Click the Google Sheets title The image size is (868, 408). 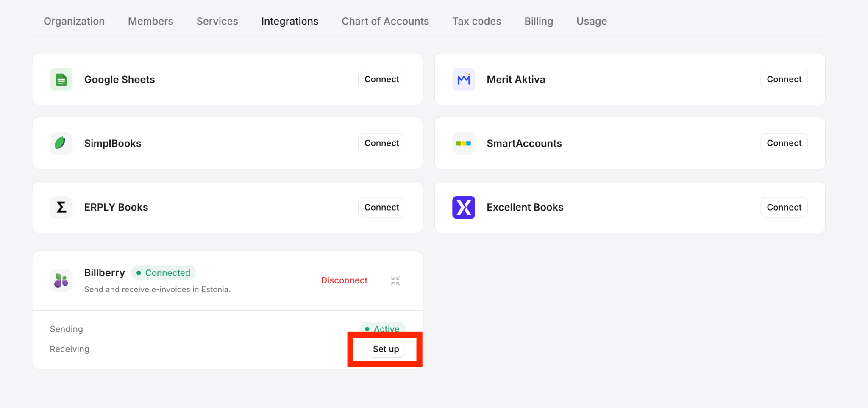pos(120,80)
